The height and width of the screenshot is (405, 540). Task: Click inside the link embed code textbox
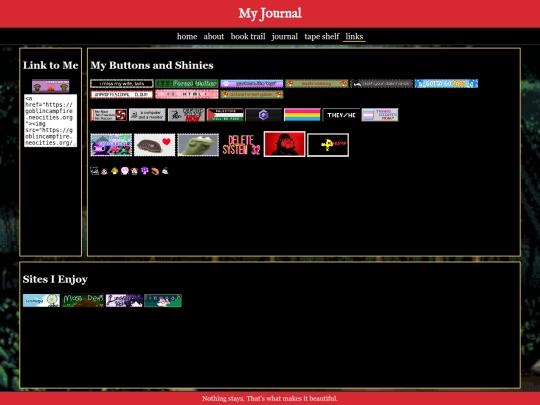[51, 121]
